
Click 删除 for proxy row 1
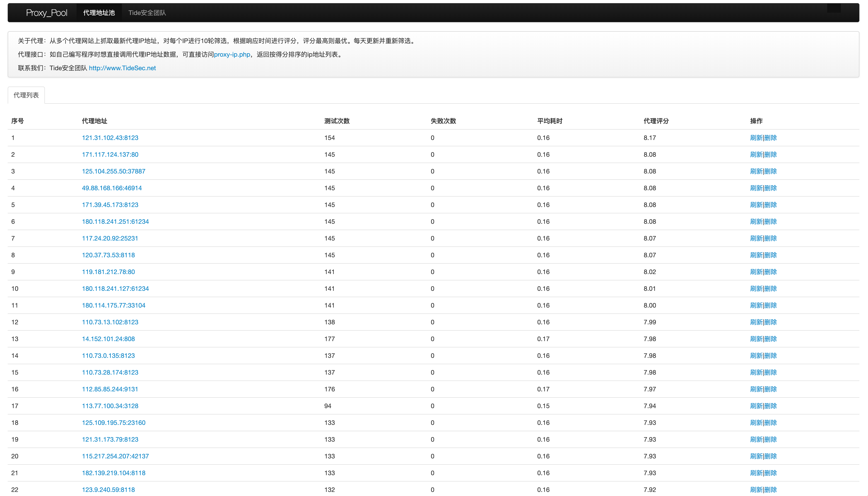click(771, 138)
